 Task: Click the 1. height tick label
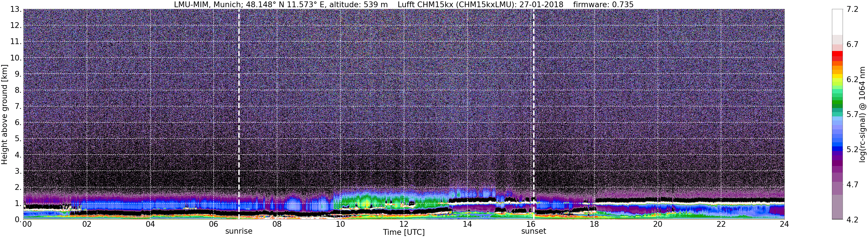coord(18,203)
